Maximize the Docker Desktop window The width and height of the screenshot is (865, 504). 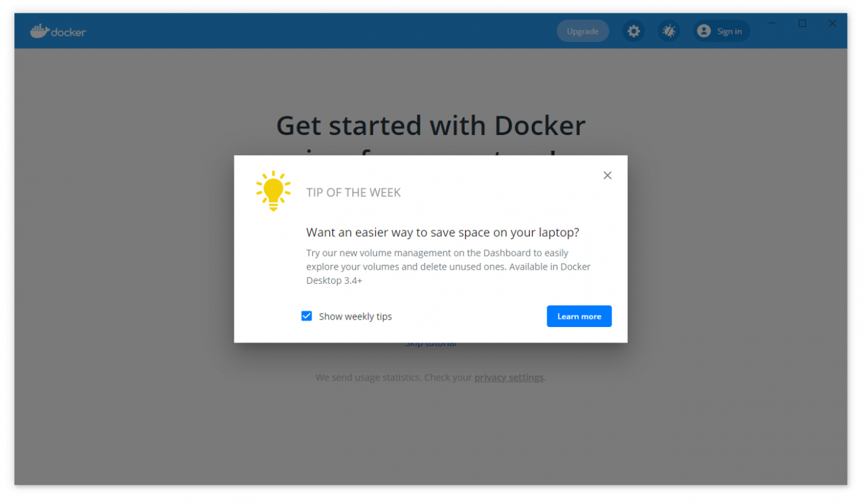pyautogui.click(x=802, y=23)
